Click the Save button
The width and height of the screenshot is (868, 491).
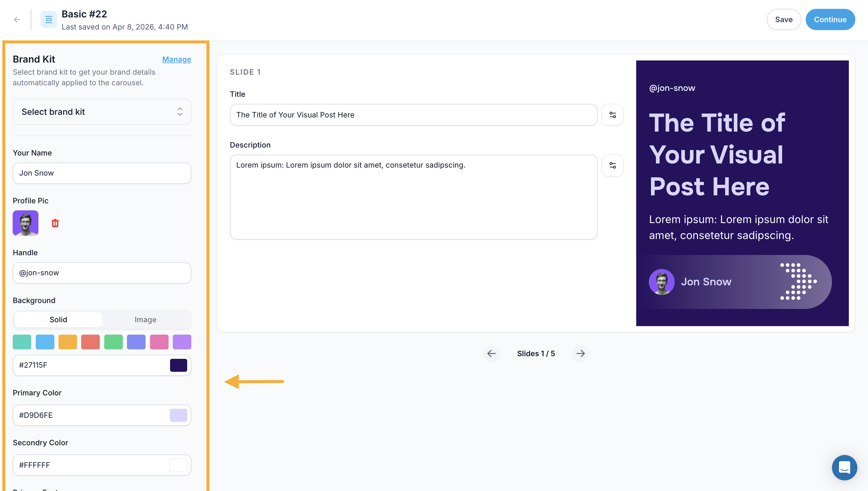[783, 19]
